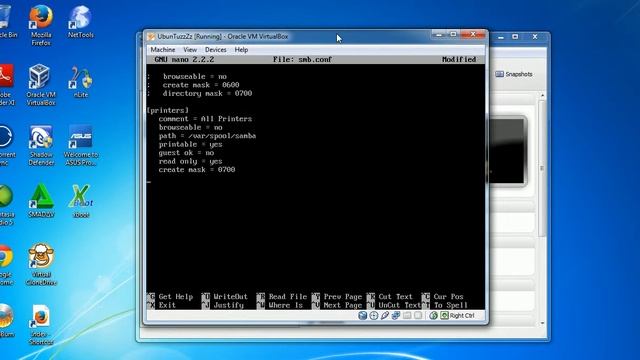Open the Devices menu

[x=216, y=50]
